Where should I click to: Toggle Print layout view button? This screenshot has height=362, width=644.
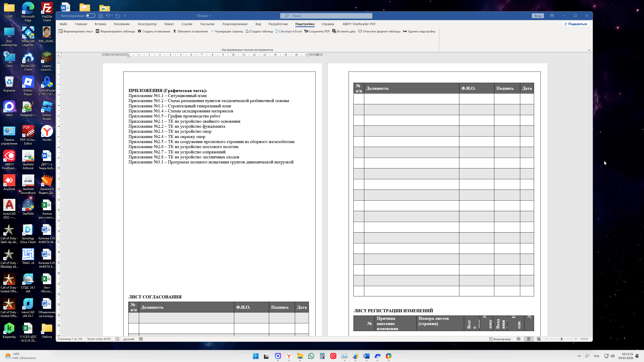529,339
